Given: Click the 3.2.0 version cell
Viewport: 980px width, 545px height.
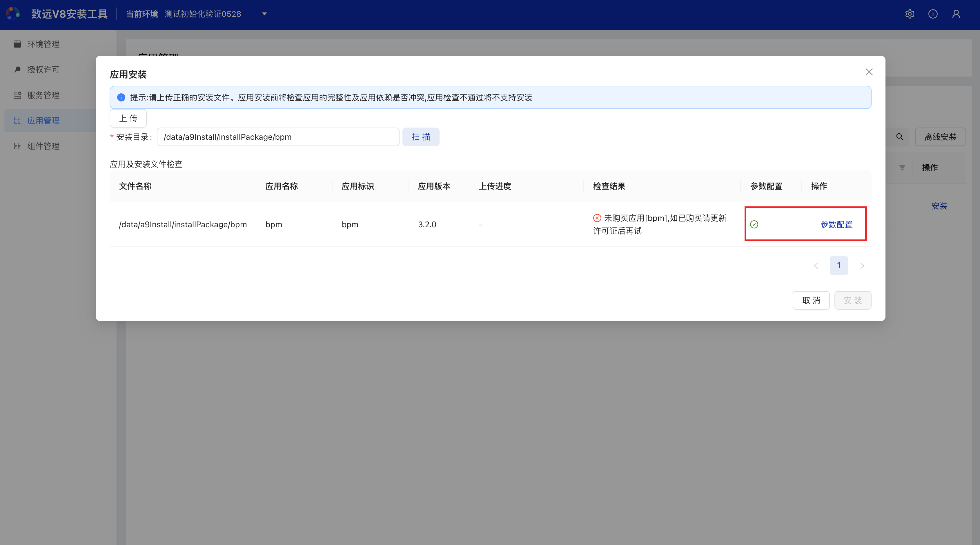Looking at the screenshot, I should (427, 224).
